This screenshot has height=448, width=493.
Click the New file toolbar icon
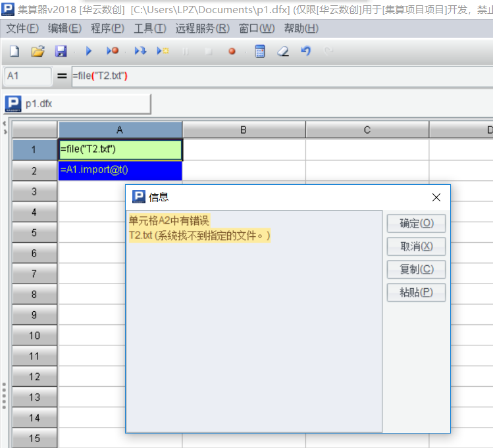point(14,51)
